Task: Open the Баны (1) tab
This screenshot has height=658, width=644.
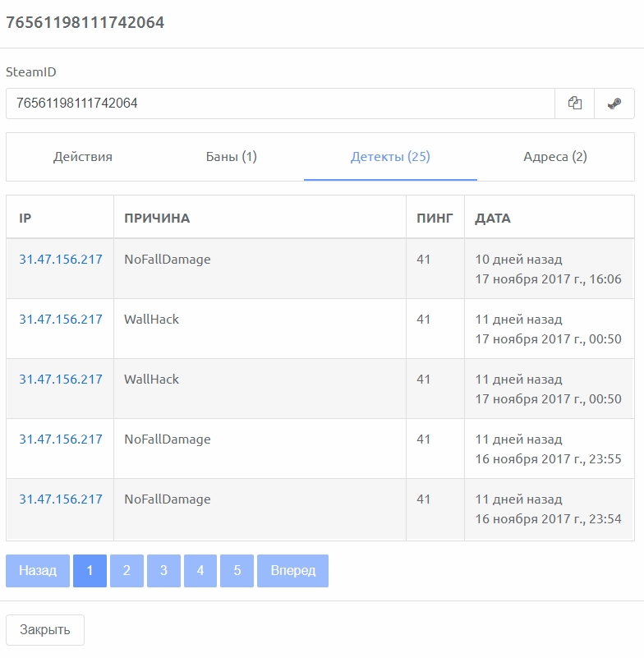Action: pyautogui.click(x=231, y=157)
